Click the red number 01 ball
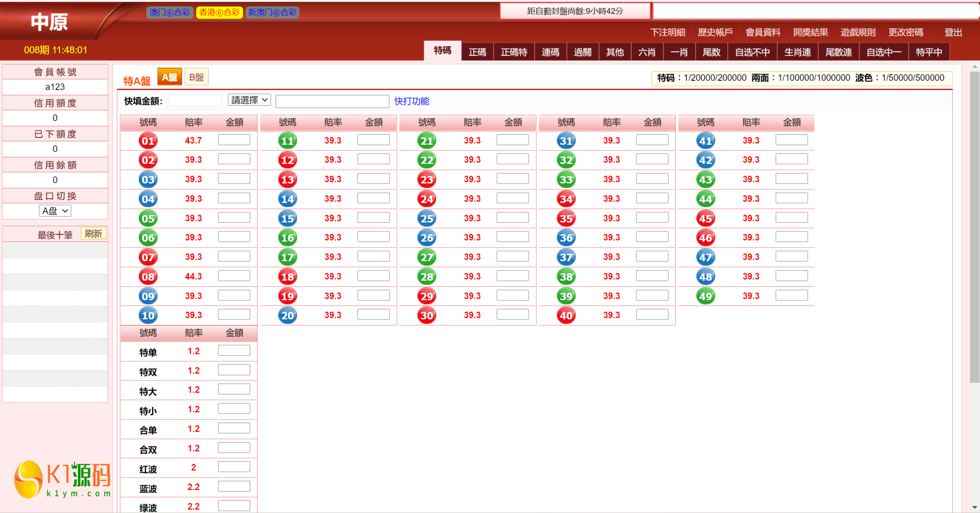980x513 pixels. (x=148, y=141)
